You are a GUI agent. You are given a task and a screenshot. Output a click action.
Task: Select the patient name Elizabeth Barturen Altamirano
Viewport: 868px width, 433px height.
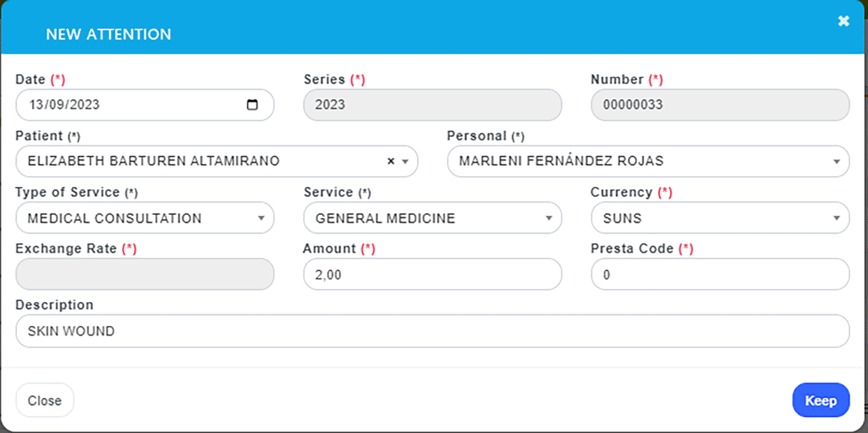[x=154, y=161]
